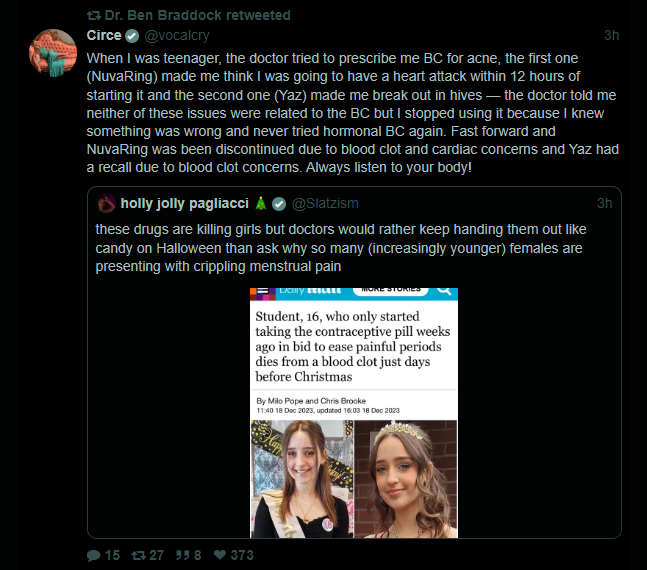Retweet this post using the retweet icon
The image size is (647, 570).
(x=140, y=555)
